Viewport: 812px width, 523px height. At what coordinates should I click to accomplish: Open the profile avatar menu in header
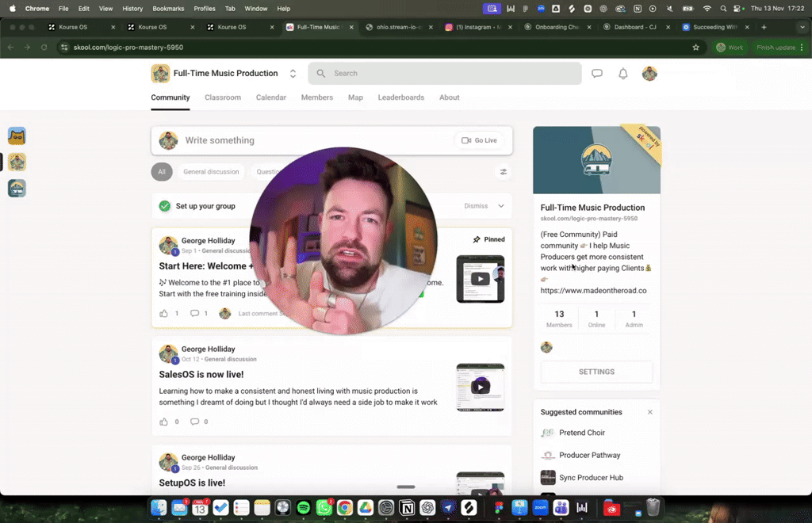pyautogui.click(x=649, y=74)
